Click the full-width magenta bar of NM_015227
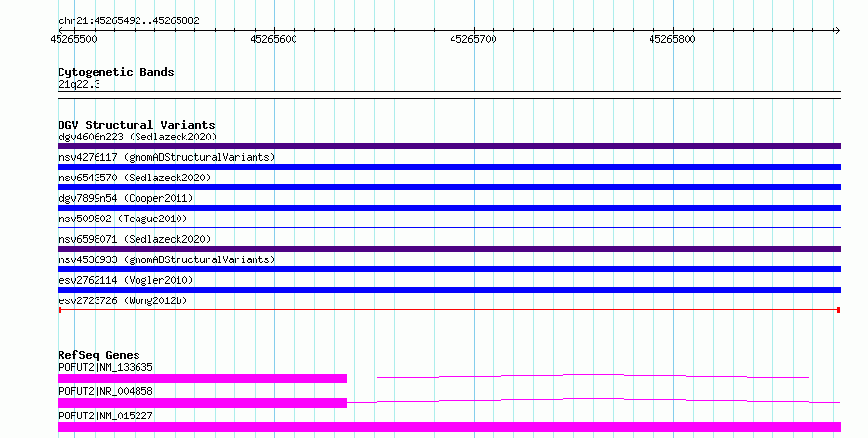 pos(449,427)
